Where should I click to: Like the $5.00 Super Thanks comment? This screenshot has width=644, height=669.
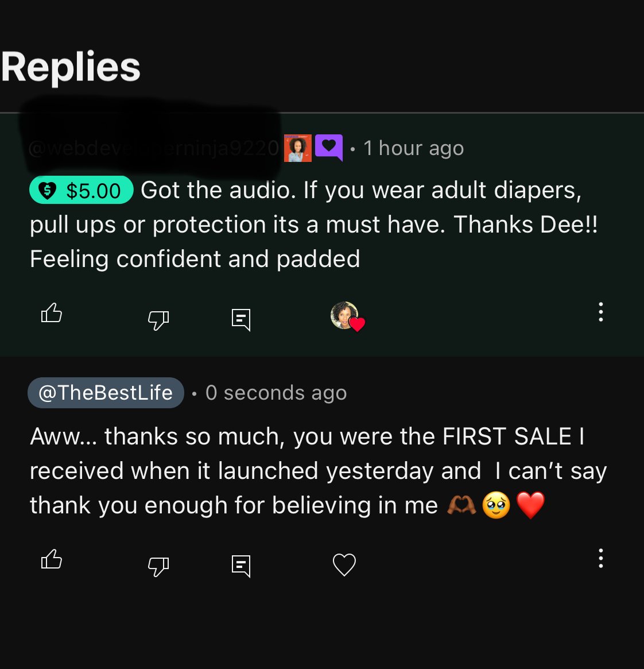52,313
